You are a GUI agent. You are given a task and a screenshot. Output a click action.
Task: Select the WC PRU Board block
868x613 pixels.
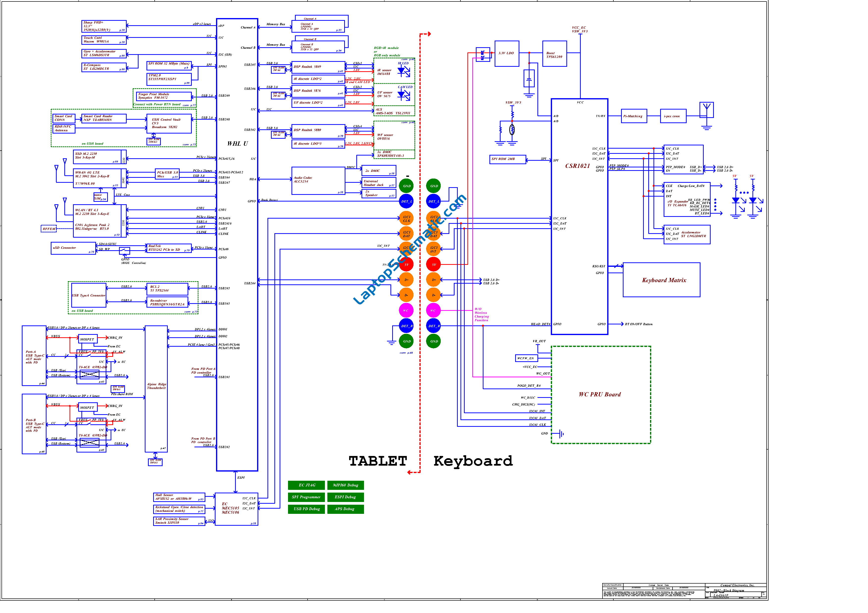[x=601, y=395]
